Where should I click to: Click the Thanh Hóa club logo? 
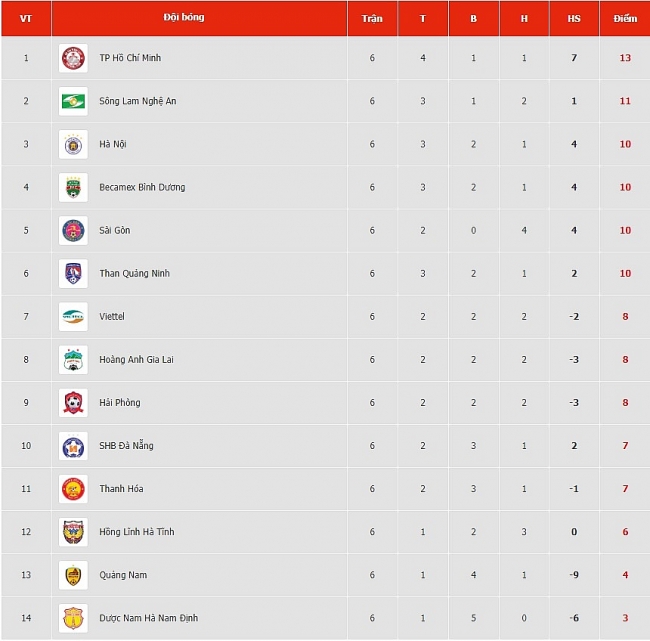pos(73,489)
